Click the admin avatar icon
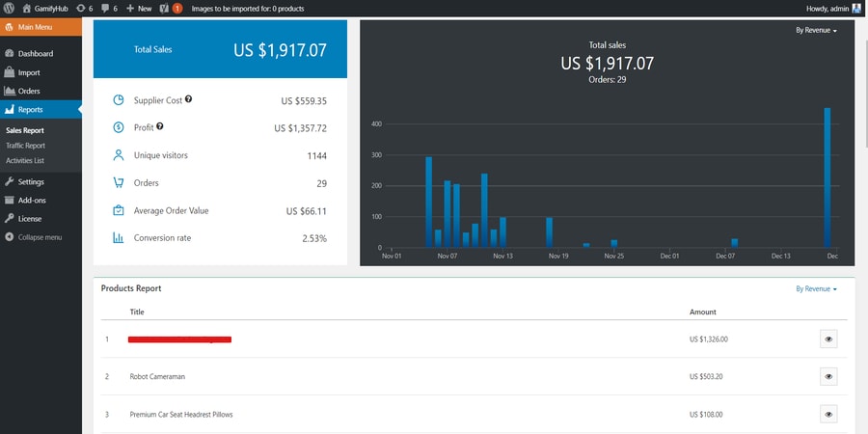The height and width of the screenshot is (434, 868). (856, 8)
